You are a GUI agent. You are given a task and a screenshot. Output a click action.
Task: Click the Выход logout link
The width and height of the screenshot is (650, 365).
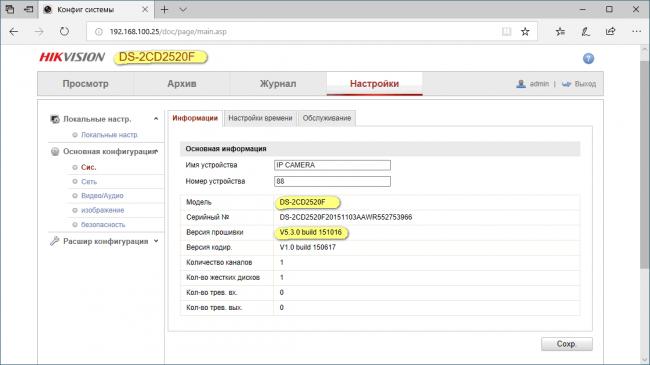click(x=585, y=84)
